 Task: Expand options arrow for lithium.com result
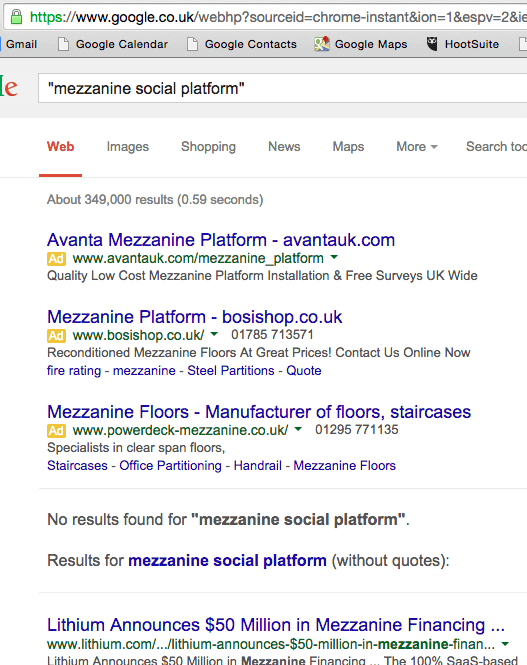(505, 644)
